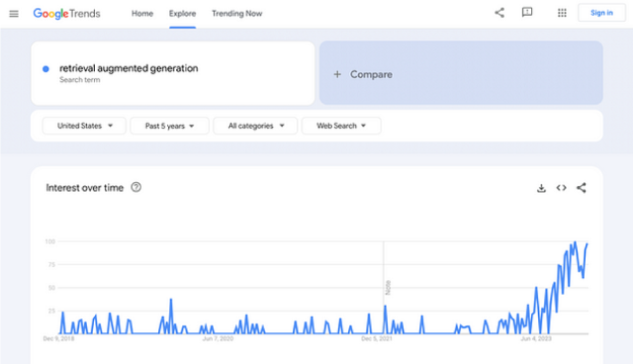Go to the Home tab

point(142,13)
